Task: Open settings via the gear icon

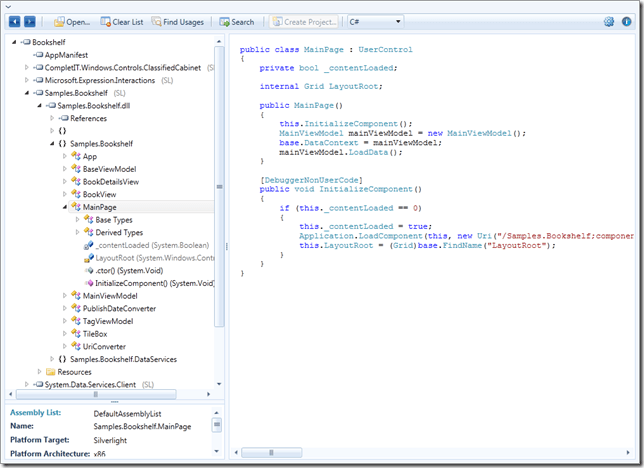Action: point(609,22)
